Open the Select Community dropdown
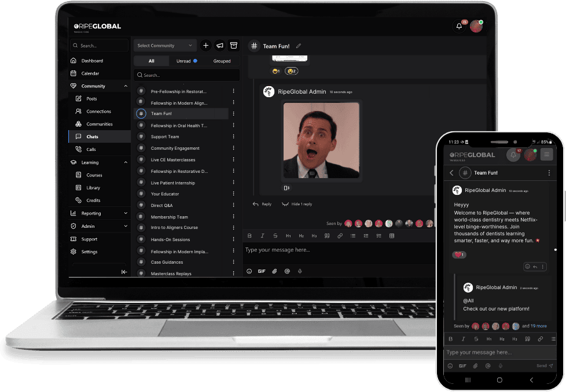 pos(165,46)
